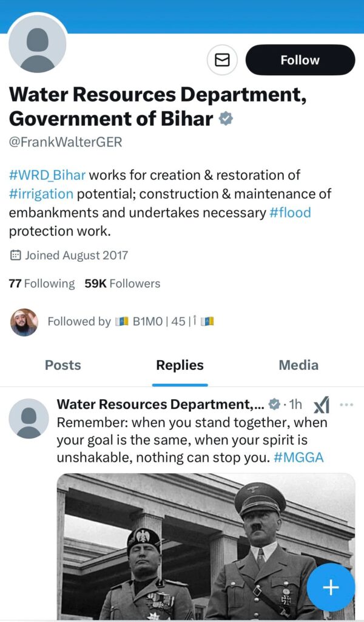Click the verified badge in post header
This screenshot has width=364, height=622.
274,405
